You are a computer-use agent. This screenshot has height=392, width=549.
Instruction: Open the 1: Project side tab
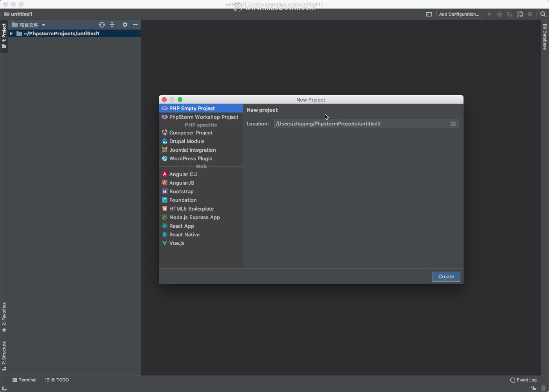(4, 36)
